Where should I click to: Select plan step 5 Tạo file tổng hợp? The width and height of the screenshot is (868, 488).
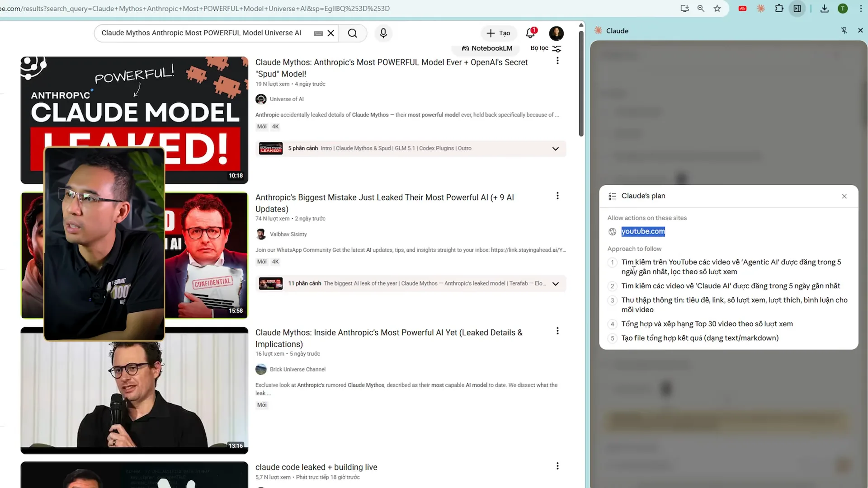click(700, 338)
